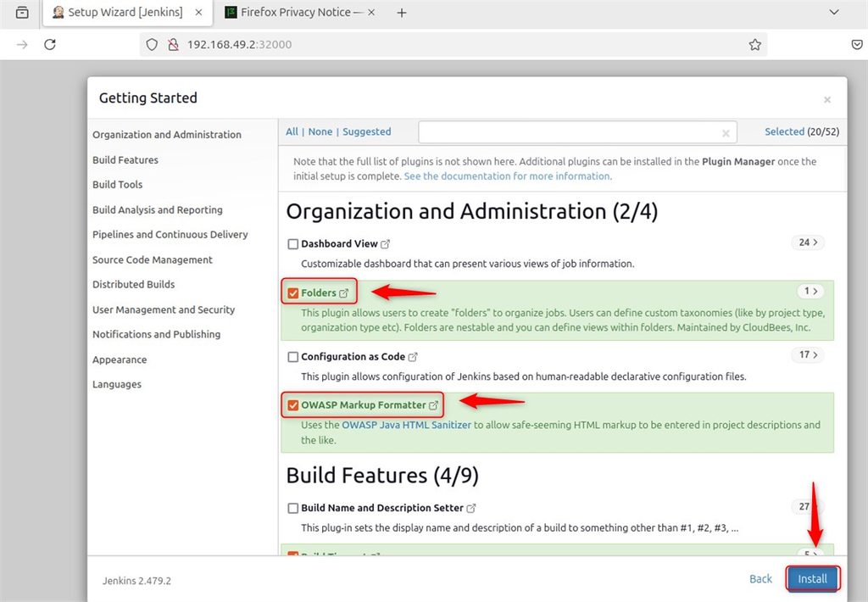This screenshot has height=602, width=868.
Task: Expand Folders plugin's 1 dependency
Action: [811, 292]
